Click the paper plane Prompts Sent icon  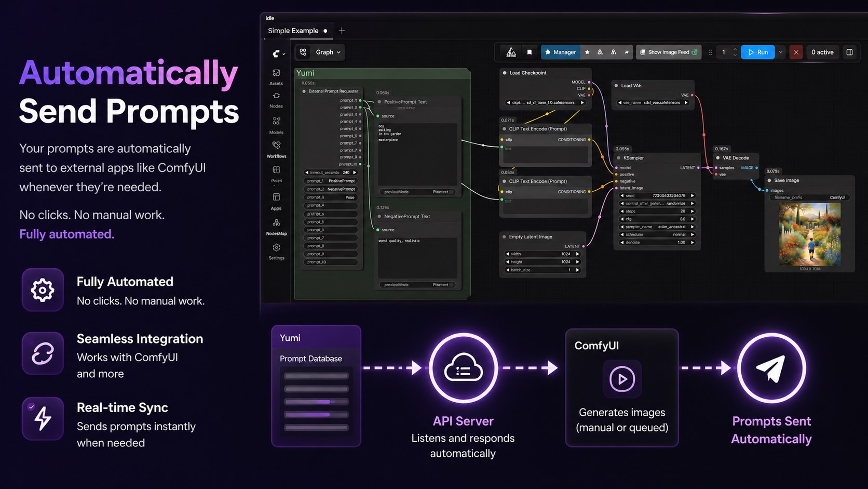(771, 368)
